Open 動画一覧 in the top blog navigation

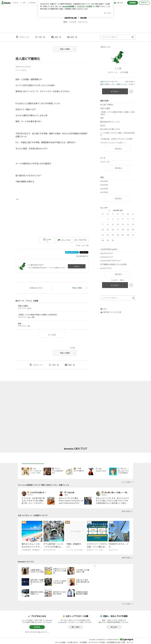[x=72, y=37]
